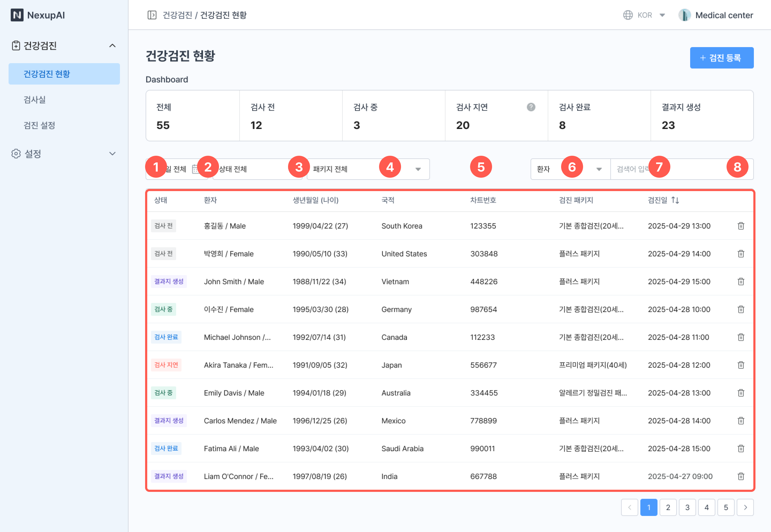Click trash icon for Akira Tanaka row
This screenshot has height=532, width=771.
click(x=741, y=365)
